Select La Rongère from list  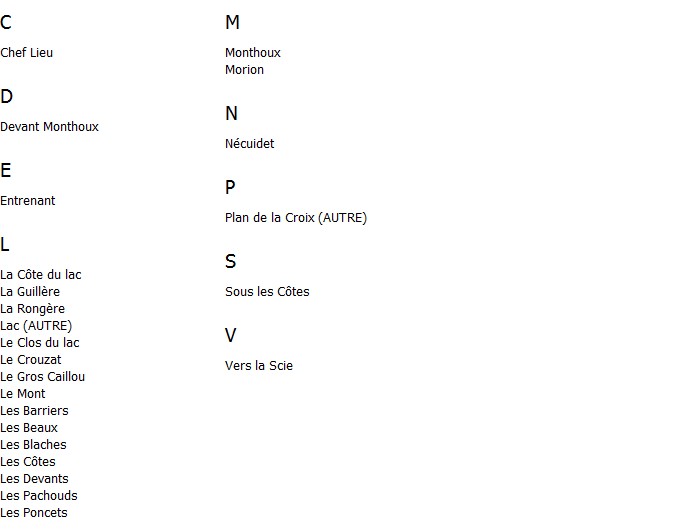point(33,309)
